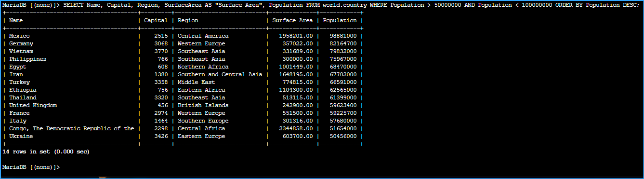Click population value 57680000

[x=343, y=121]
